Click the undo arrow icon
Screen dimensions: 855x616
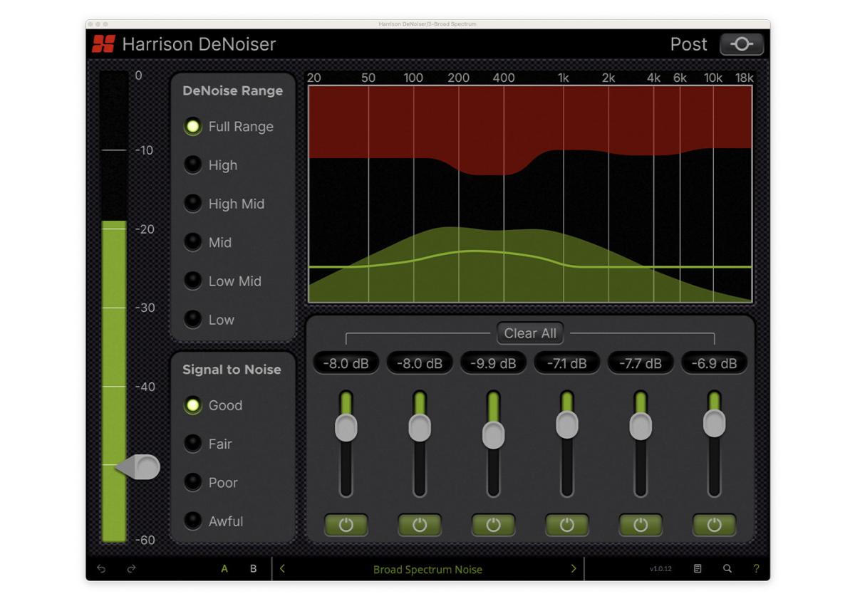pyautogui.click(x=101, y=569)
